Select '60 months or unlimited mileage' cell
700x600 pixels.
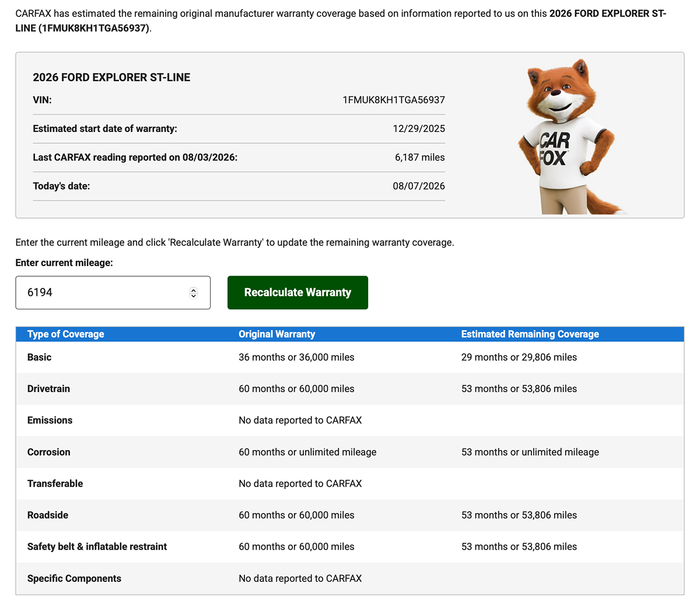tap(307, 452)
